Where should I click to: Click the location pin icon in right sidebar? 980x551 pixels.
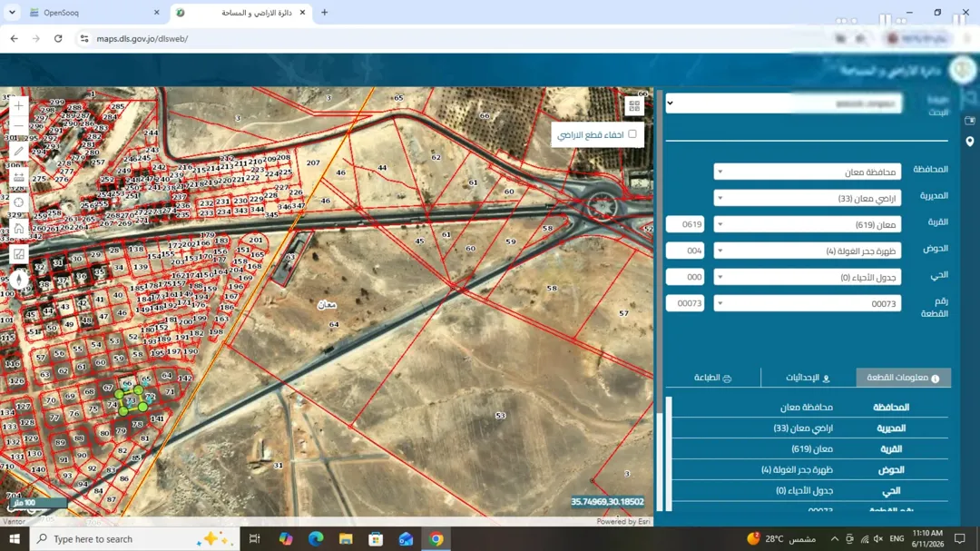click(969, 142)
